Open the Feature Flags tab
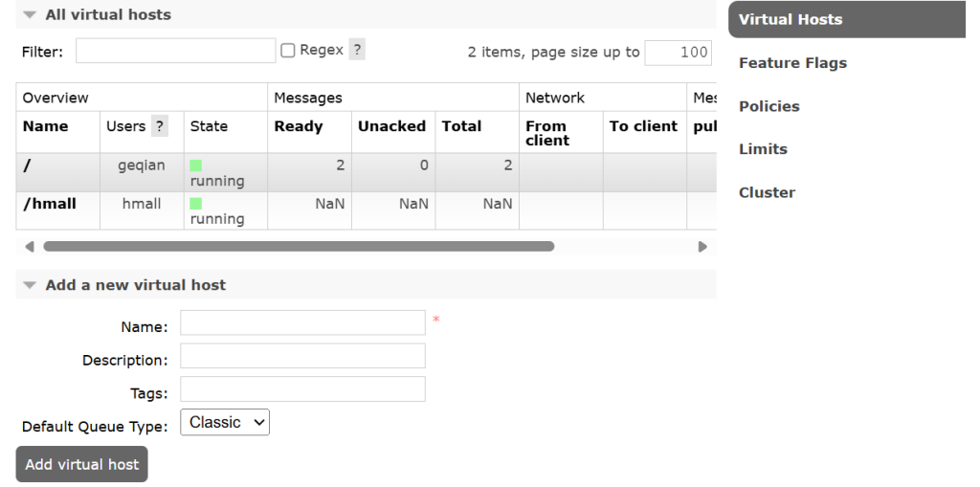Image resolution: width=980 pixels, height=487 pixels. coord(792,63)
